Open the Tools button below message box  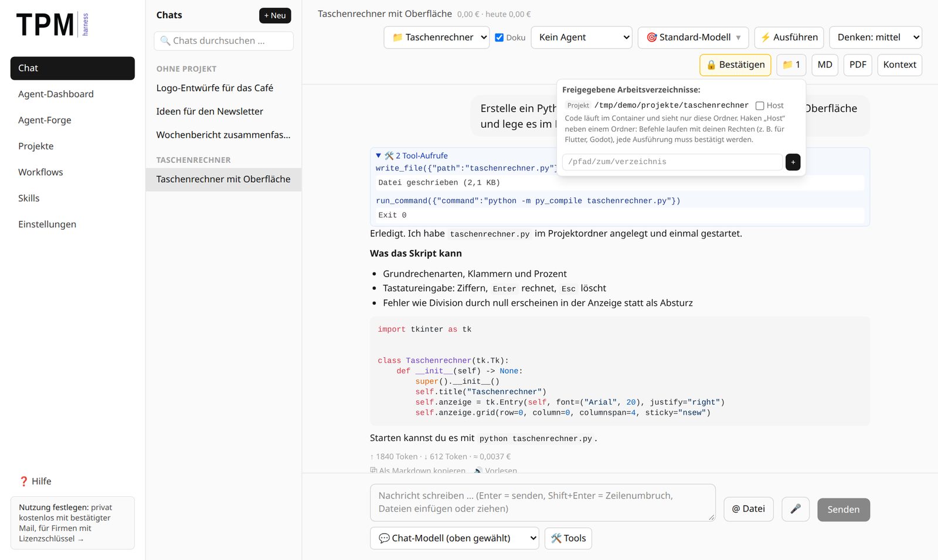click(x=568, y=538)
